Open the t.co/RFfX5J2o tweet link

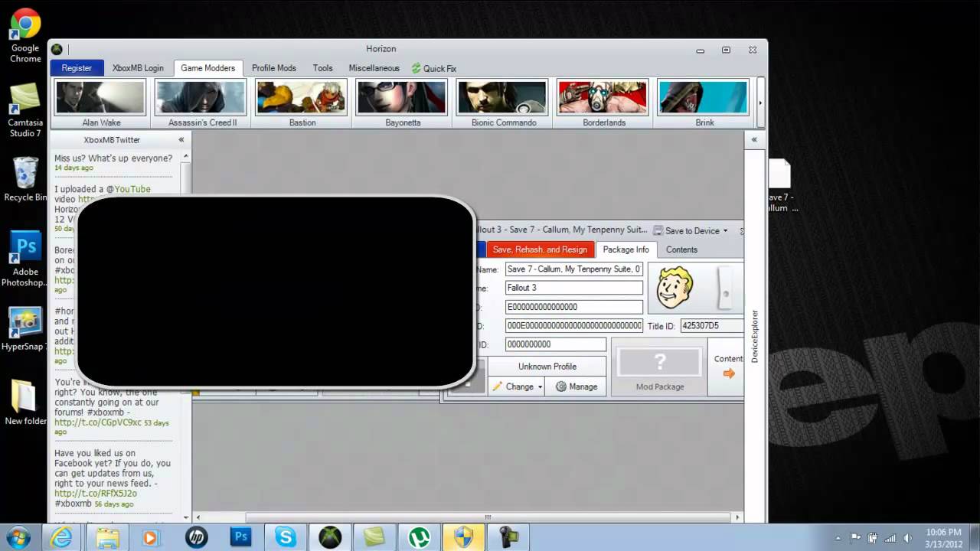[x=96, y=494]
